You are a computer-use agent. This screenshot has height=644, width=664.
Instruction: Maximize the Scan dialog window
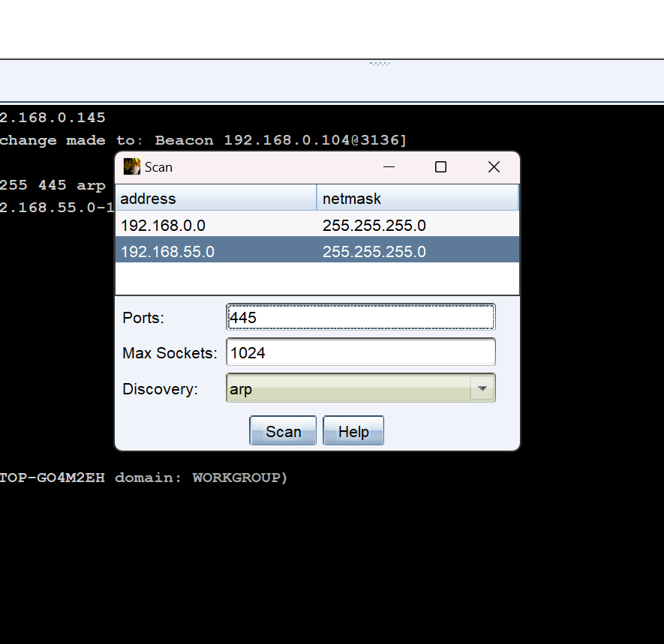(441, 167)
